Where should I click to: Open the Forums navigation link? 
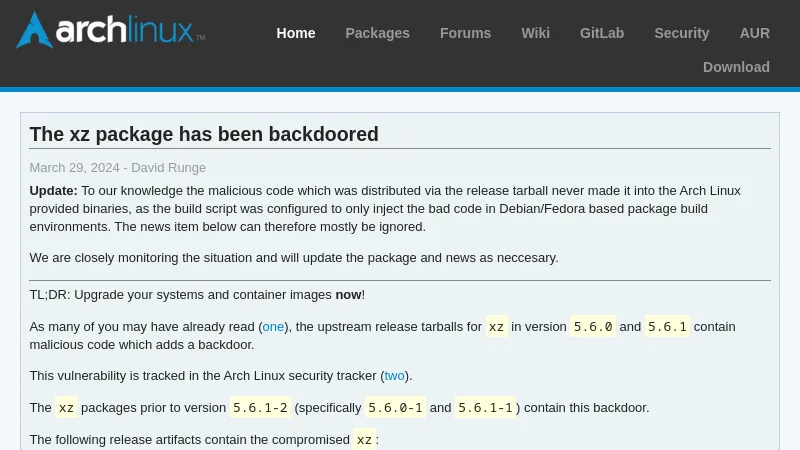(x=465, y=33)
